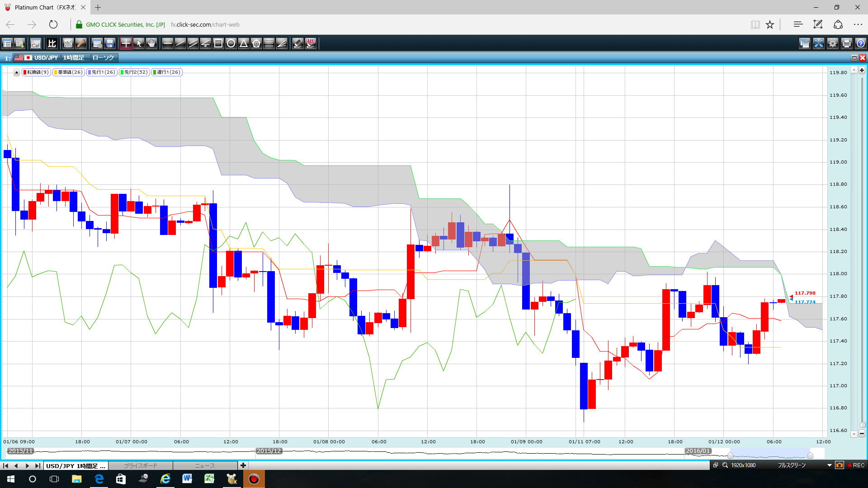The image size is (868, 488).
Task: Toggle the 転換線(9) indicator legend
Action: [36, 72]
